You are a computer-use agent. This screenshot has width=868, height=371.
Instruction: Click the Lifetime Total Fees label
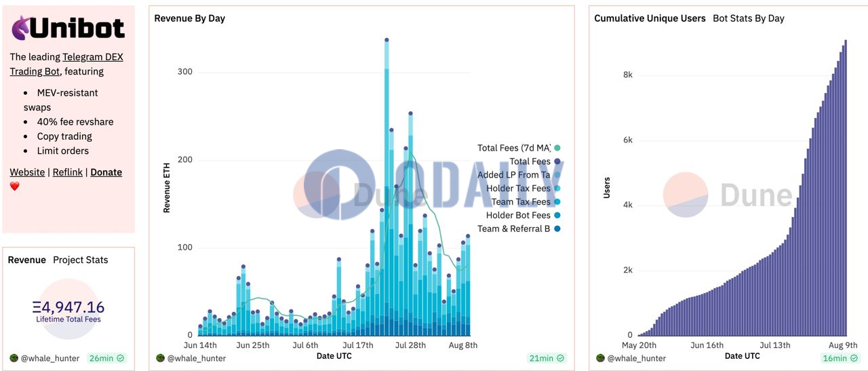(x=68, y=319)
